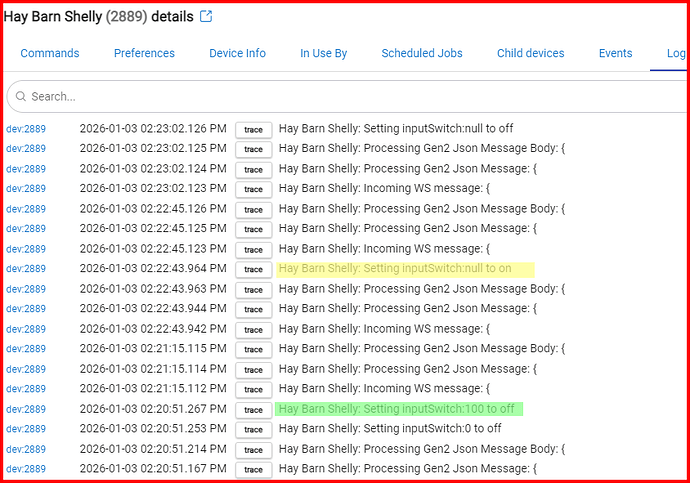Viewport: 690px width, 483px height.
Task: Open the Preferences tab
Action: pos(144,53)
